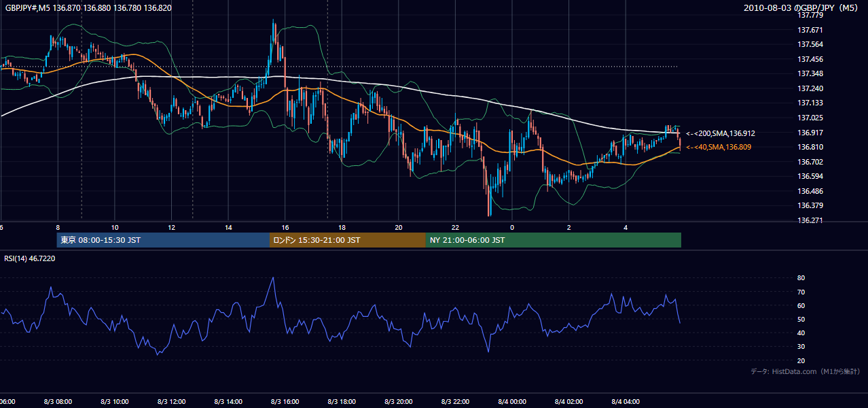Screen dimensions: 868x408
Task: Click the 136.917 price axis label
Action: pyautogui.click(x=810, y=133)
